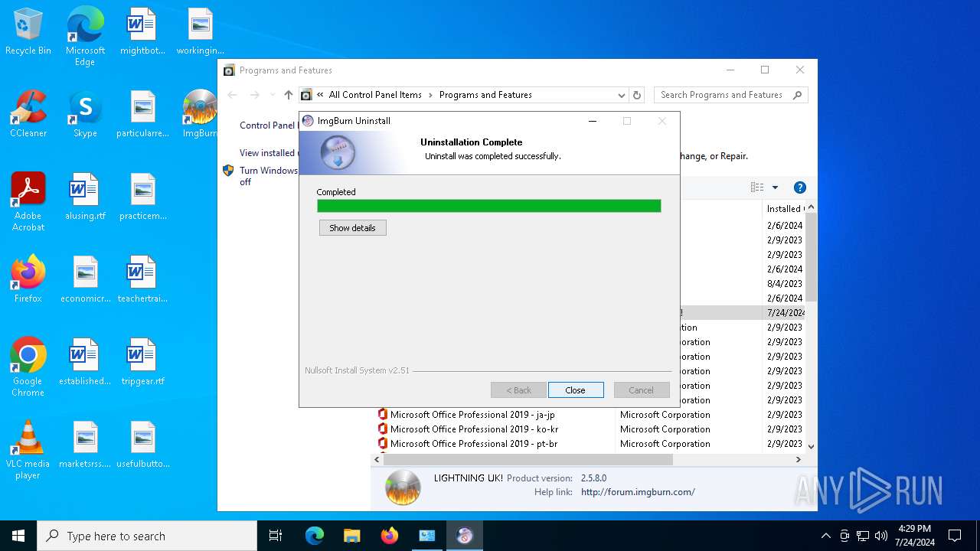Image resolution: width=980 pixels, height=551 pixels.
Task: Click the Windows Start button
Action: click(x=18, y=536)
